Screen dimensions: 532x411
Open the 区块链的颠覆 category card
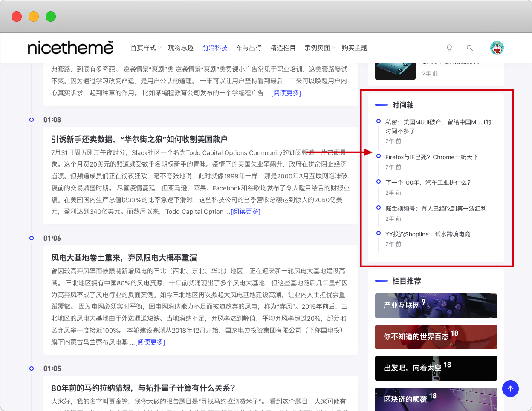click(436, 399)
